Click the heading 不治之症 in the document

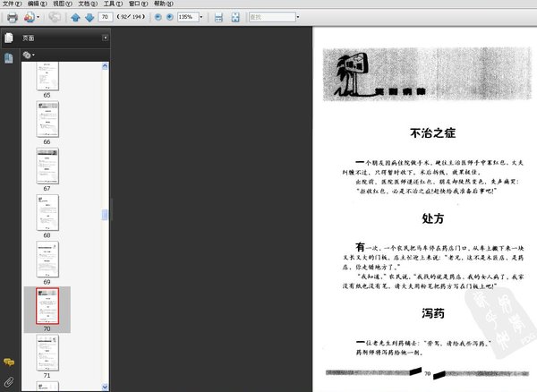[432, 132]
